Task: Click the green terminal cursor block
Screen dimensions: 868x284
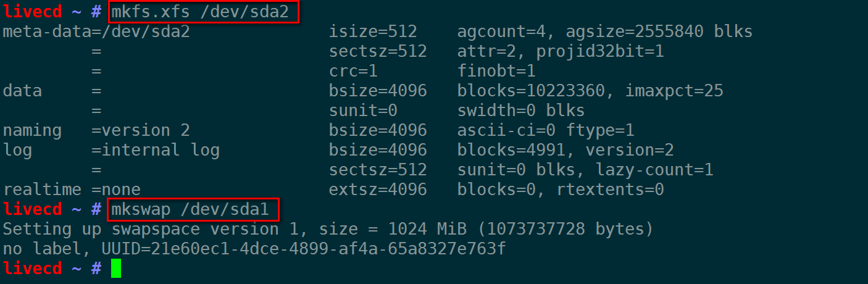Action: point(116,269)
